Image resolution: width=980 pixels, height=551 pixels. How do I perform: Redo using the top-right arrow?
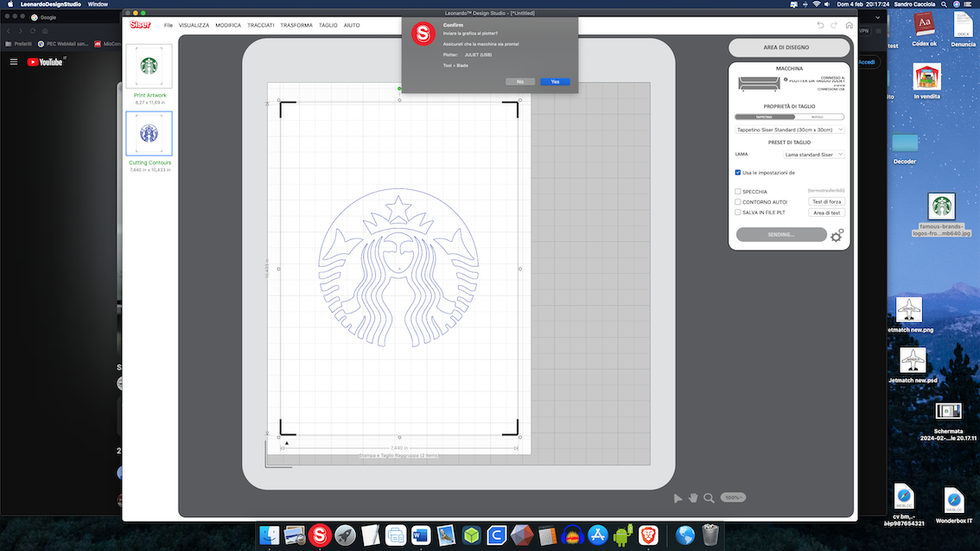coord(834,25)
